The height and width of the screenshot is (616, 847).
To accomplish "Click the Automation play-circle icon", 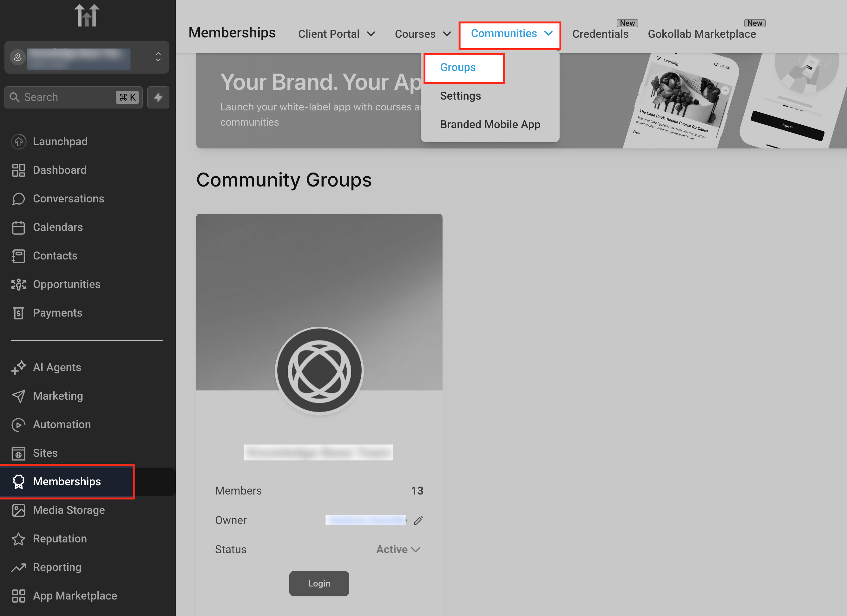I will click(x=18, y=424).
